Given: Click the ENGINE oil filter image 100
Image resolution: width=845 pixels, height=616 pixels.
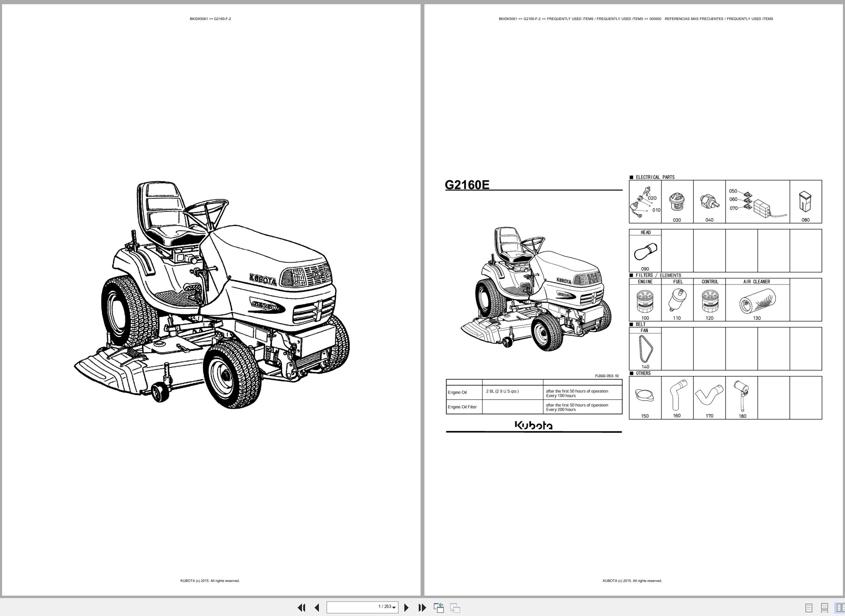Looking at the screenshot, I should (645, 301).
